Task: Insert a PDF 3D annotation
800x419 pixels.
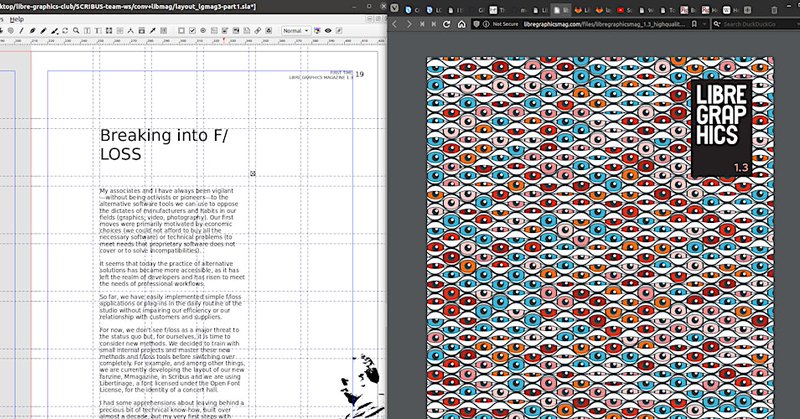Action: point(268,31)
